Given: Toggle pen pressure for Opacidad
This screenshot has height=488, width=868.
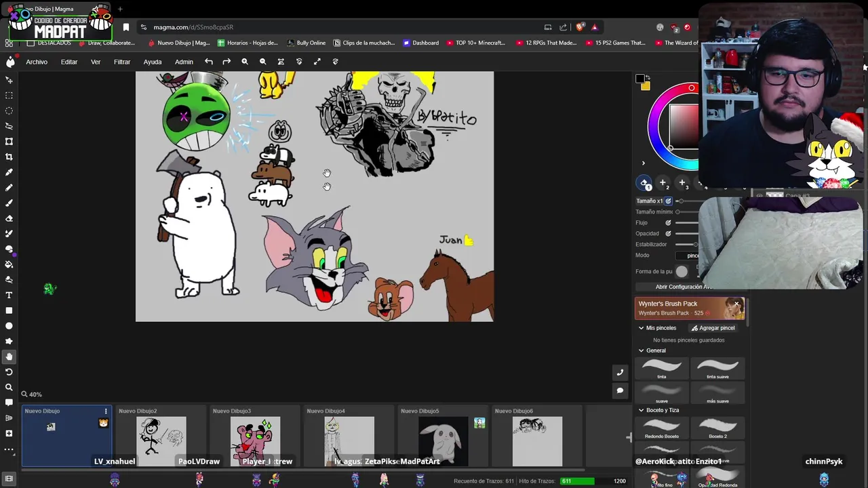Looking at the screenshot, I should tap(668, 233).
